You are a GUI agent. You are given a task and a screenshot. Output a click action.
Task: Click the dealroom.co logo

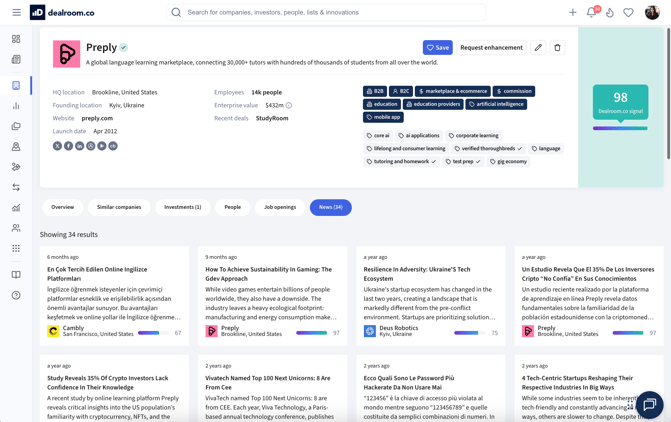tap(62, 13)
